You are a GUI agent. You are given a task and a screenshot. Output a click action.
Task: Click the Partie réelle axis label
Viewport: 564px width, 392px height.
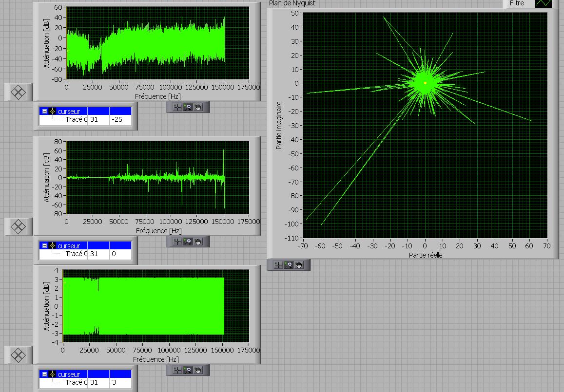point(426,255)
